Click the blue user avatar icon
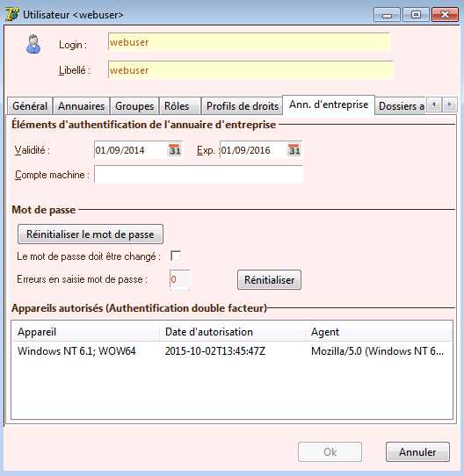Screen dimensions: 464x476 click(x=33, y=44)
